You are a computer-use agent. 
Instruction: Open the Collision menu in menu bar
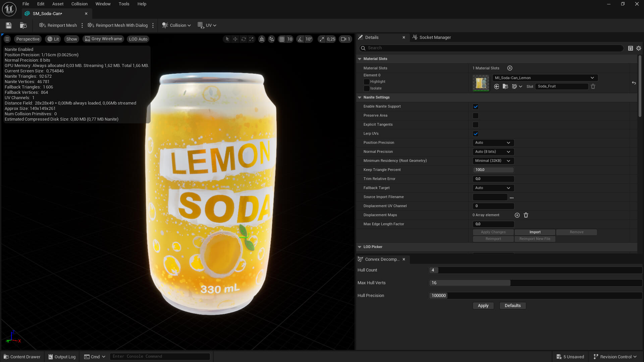coord(79,4)
